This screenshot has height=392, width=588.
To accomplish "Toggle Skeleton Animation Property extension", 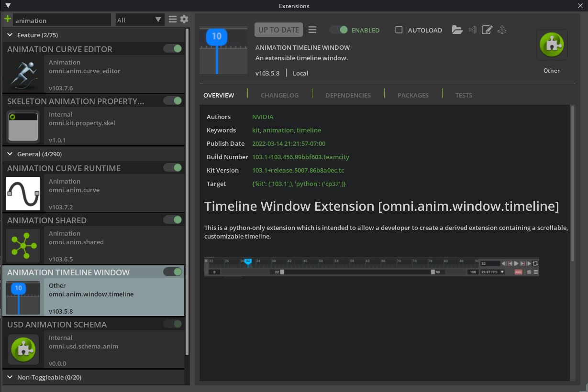I will [x=172, y=101].
